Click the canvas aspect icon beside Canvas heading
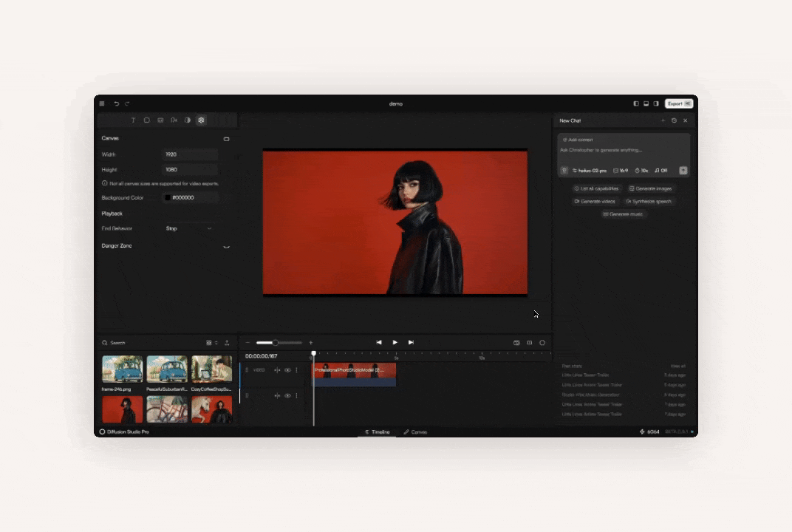The width and height of the screenshot is (792, 532). tap(226, 139)
